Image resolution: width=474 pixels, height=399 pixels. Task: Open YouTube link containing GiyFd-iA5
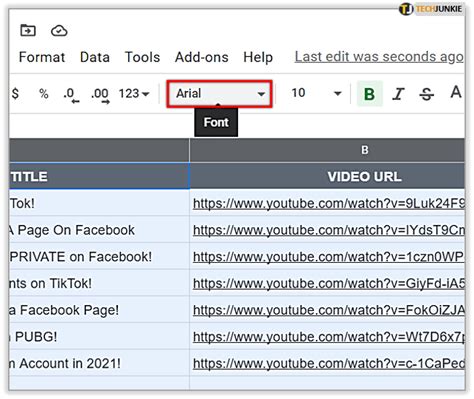tap(328, 283)
